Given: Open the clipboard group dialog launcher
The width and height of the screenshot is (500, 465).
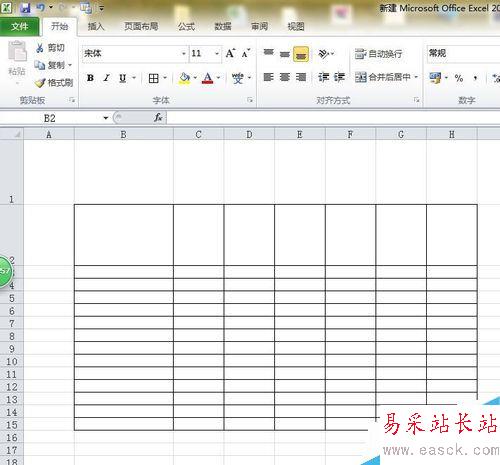Looking at the screenshot, I should point(72,100).
